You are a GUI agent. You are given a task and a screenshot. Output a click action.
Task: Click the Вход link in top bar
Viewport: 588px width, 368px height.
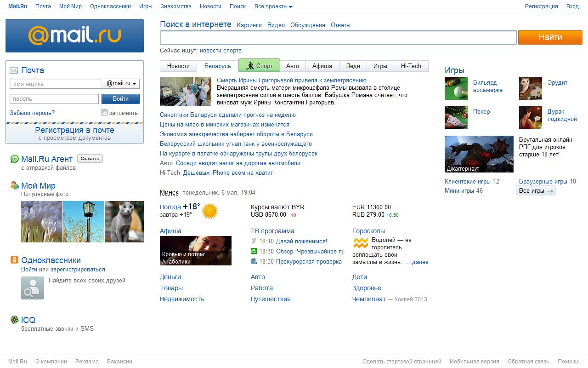(572, 6)
